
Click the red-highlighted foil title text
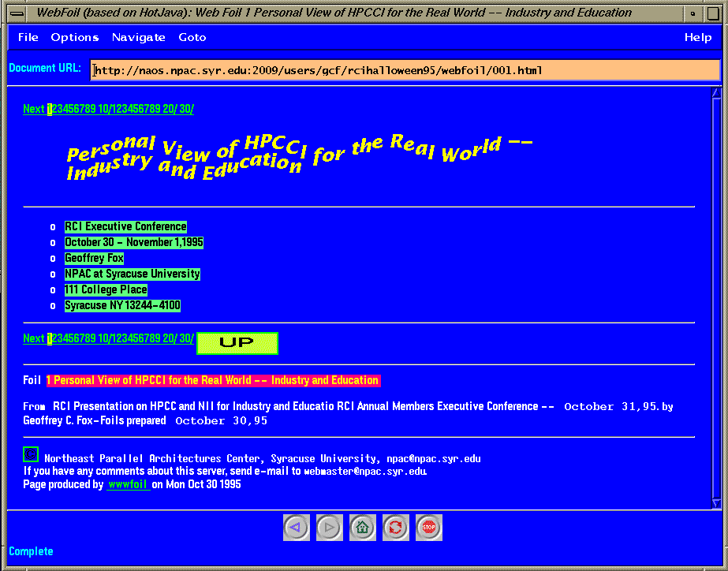[x=213, y=381]
